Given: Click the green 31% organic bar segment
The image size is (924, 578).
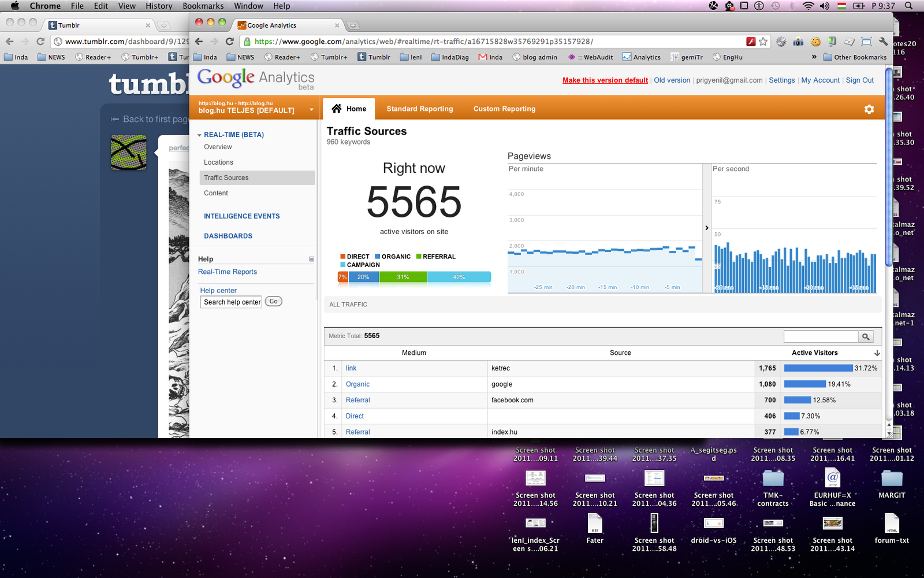Looking at the screenshot, I should coord(403,277).
